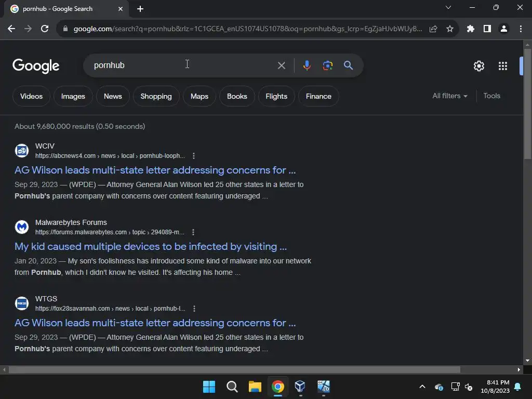This screenshot has height=399, width=532.
Task: Open more options for WCIV result
Action: [193, 156]
